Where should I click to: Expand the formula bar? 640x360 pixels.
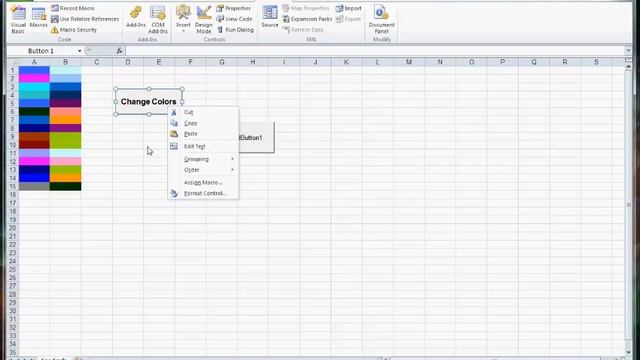628,51
